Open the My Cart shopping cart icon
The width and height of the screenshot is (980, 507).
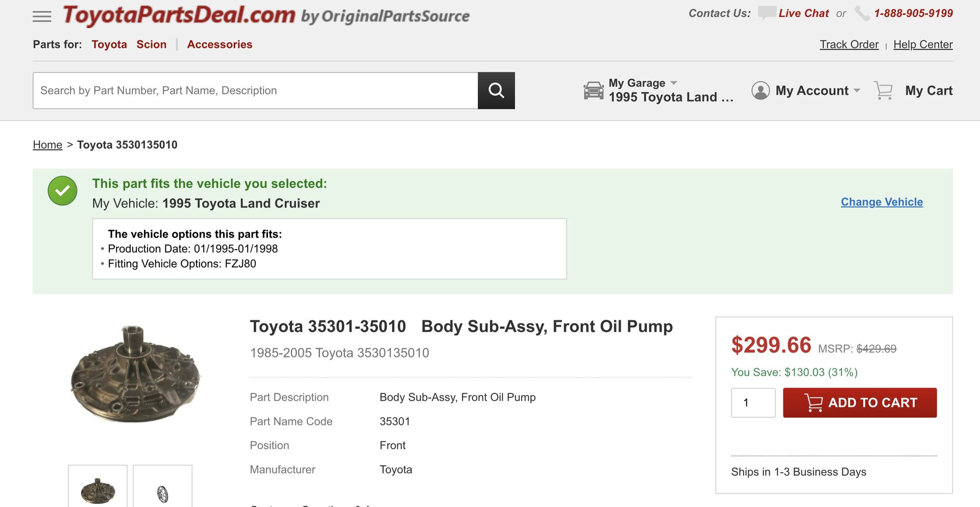point(883,90)
